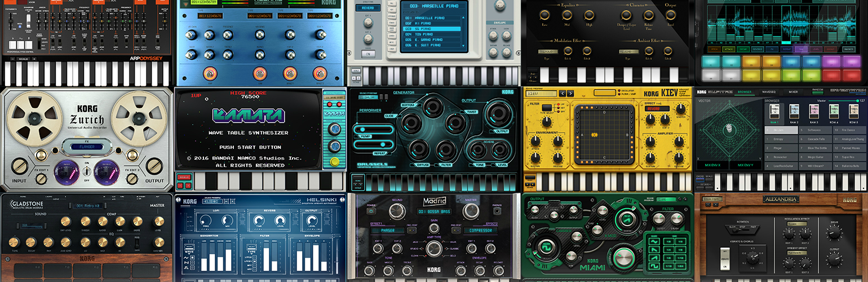Image resolution: width=868 pixels, height=282 pixels.
Task: Open the Browser tab in the Wavestation gadget
Action: pos(744,91)
